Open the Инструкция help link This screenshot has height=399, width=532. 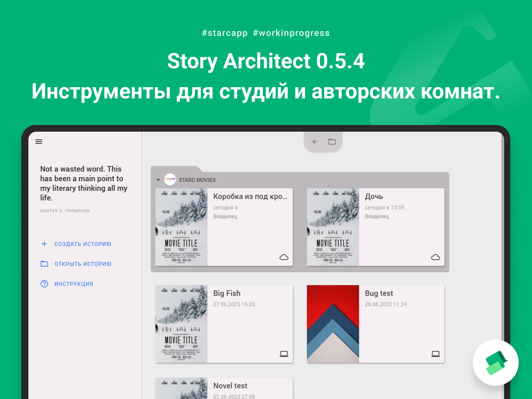67,284
